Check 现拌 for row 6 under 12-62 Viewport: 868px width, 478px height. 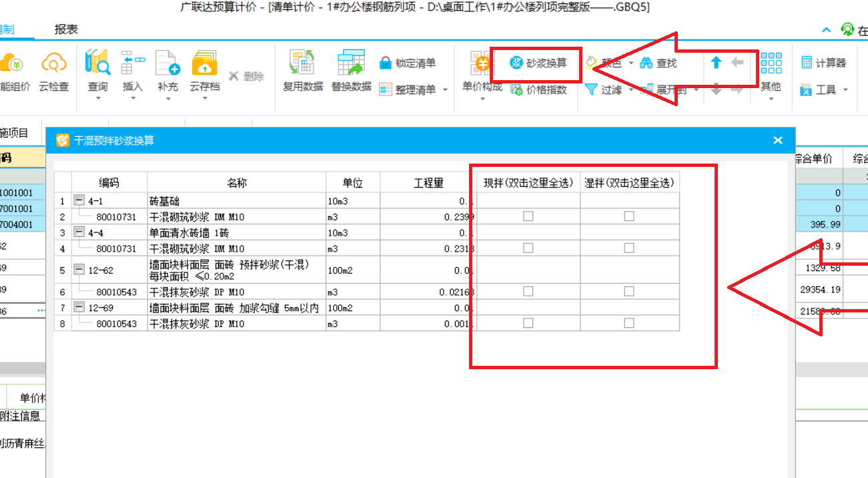[528, 292]
